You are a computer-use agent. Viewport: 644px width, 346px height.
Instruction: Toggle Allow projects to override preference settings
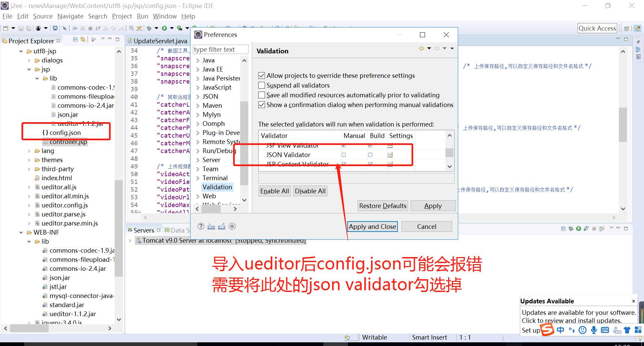point(262,76)
